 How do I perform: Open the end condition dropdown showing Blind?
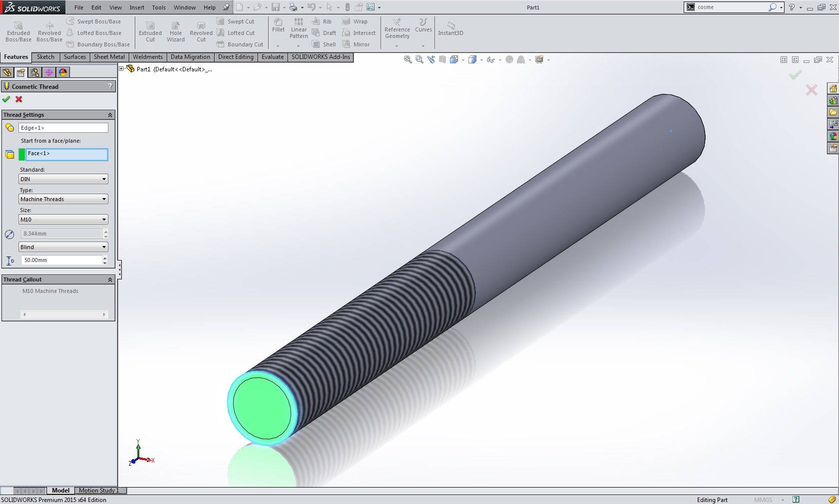pyautogui.click(x=63, y=247)
